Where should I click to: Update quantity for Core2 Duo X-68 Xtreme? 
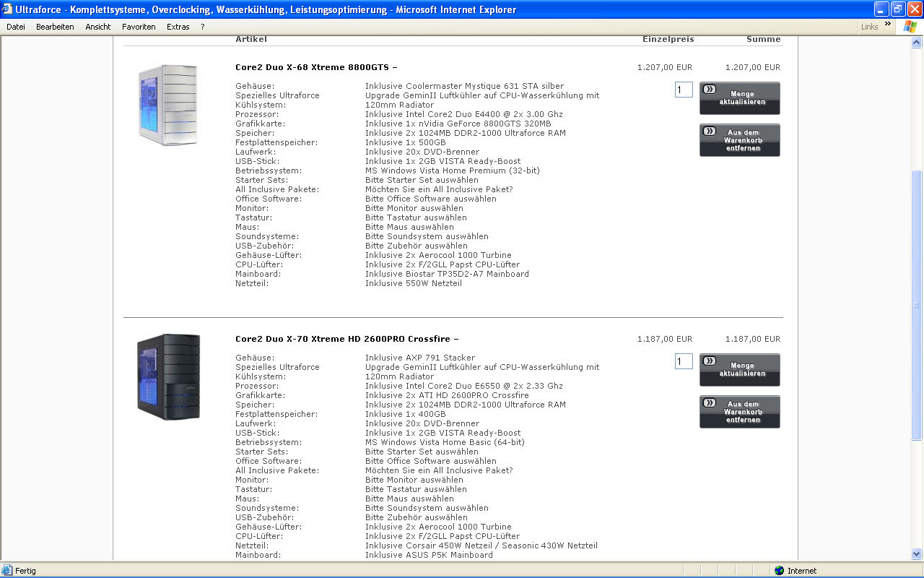[x=739, y=98]
